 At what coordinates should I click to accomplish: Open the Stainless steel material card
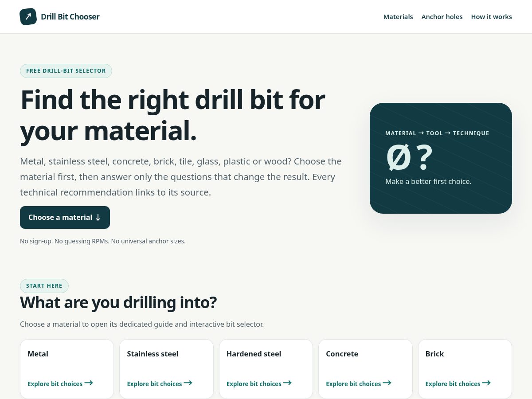pyautogui.click(x=166, y=369)
